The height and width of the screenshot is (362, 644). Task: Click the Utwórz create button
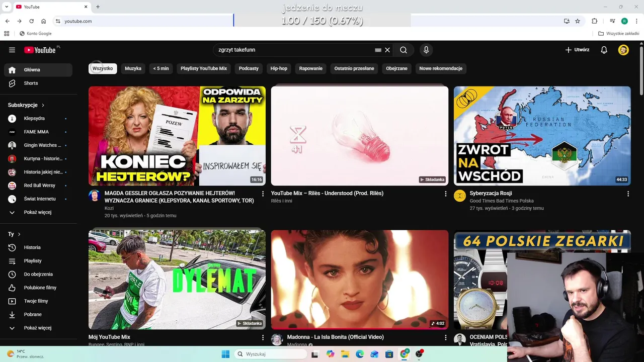[x=577, y=50]
